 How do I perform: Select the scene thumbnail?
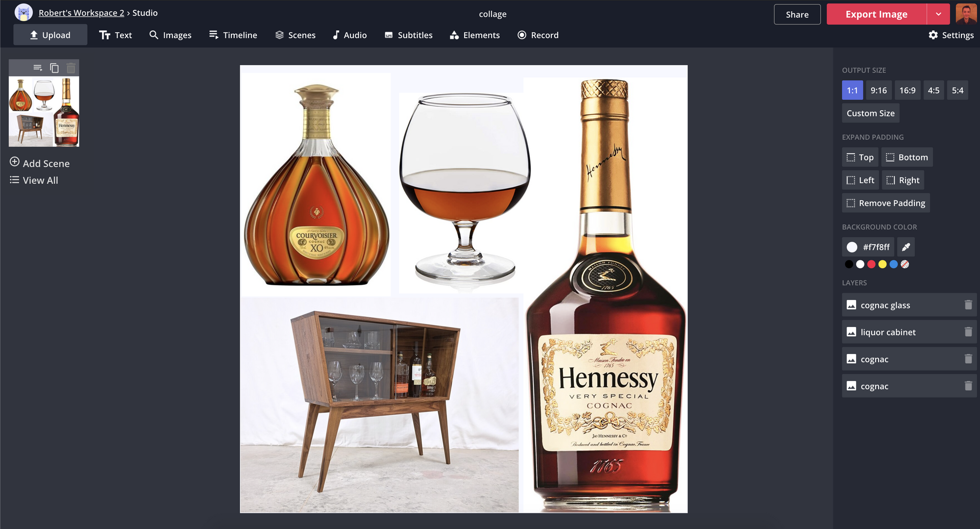click(44, 111)
